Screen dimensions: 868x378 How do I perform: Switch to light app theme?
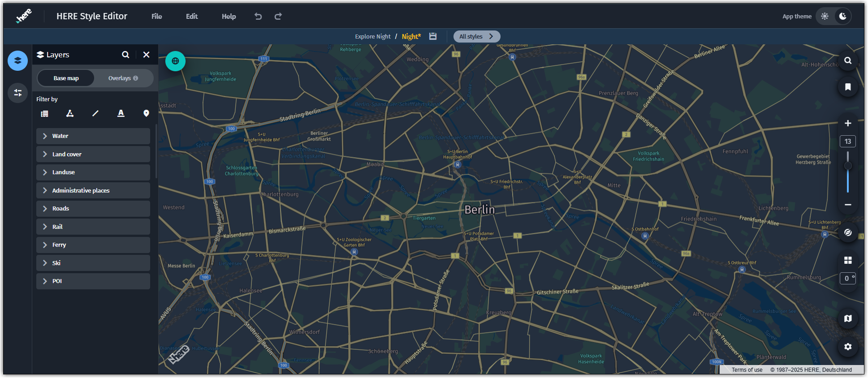point(825,16)
